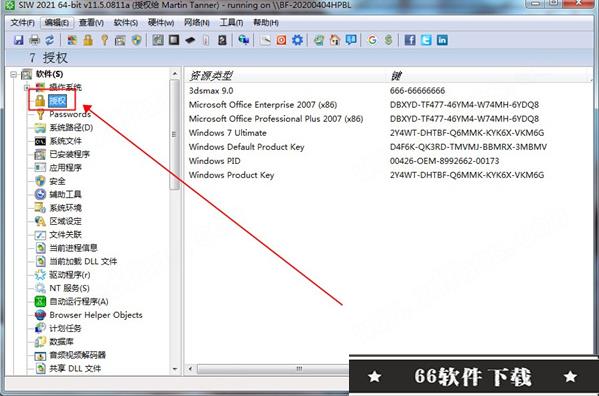Screen dimensions: 599x396
Task: Open Facebook link icon in toolbar
Action: [x=410, y=40]
